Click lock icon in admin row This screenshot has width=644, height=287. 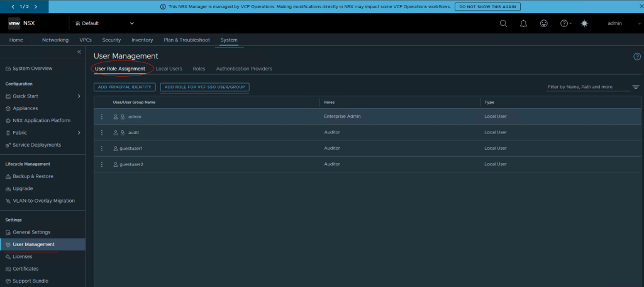click(123, 117)
